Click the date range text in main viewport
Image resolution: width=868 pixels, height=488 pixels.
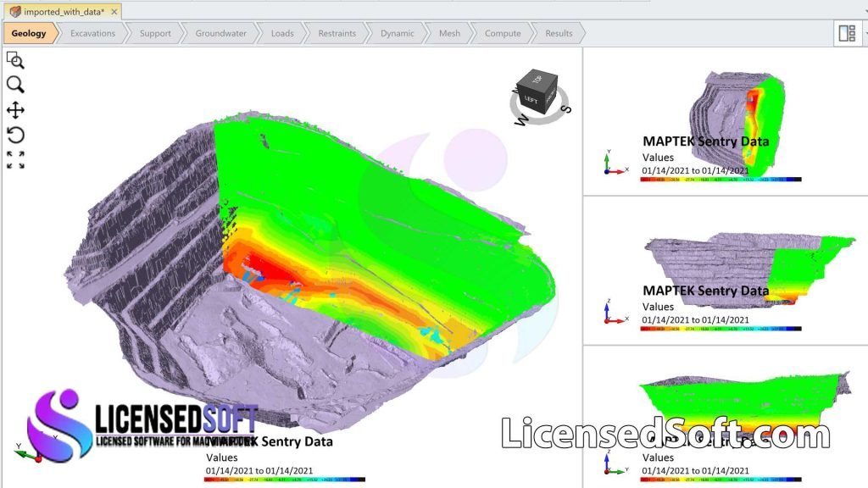click(259, 471)
